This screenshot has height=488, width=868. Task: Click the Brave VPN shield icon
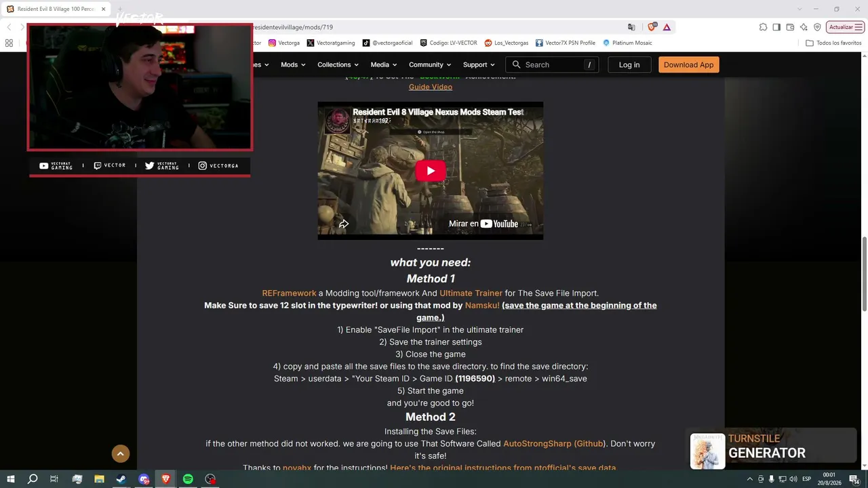817,27
